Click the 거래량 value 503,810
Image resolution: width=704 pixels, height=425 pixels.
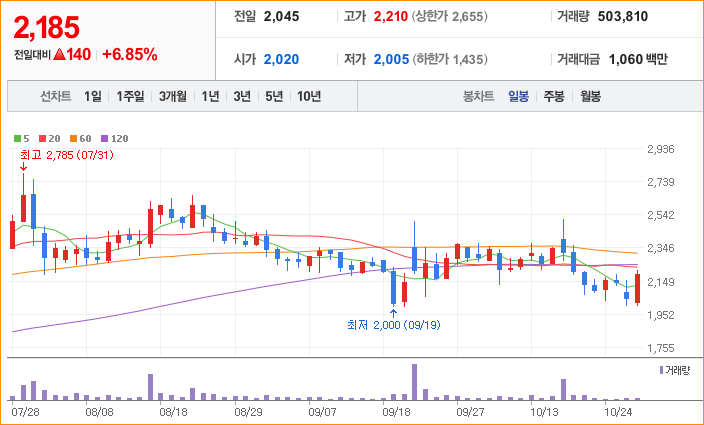623,17
